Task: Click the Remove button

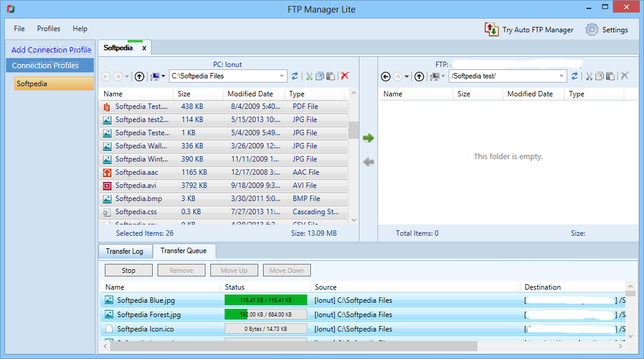Action: click(x=181, y=270)
